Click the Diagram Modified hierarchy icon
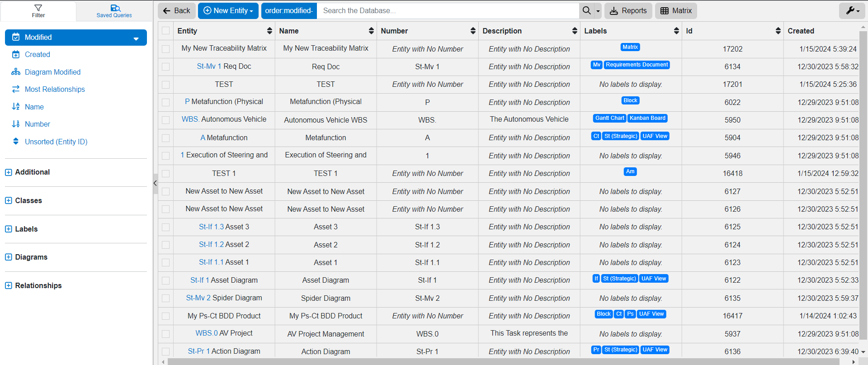 pyautogui.click(x=16, y=72)
